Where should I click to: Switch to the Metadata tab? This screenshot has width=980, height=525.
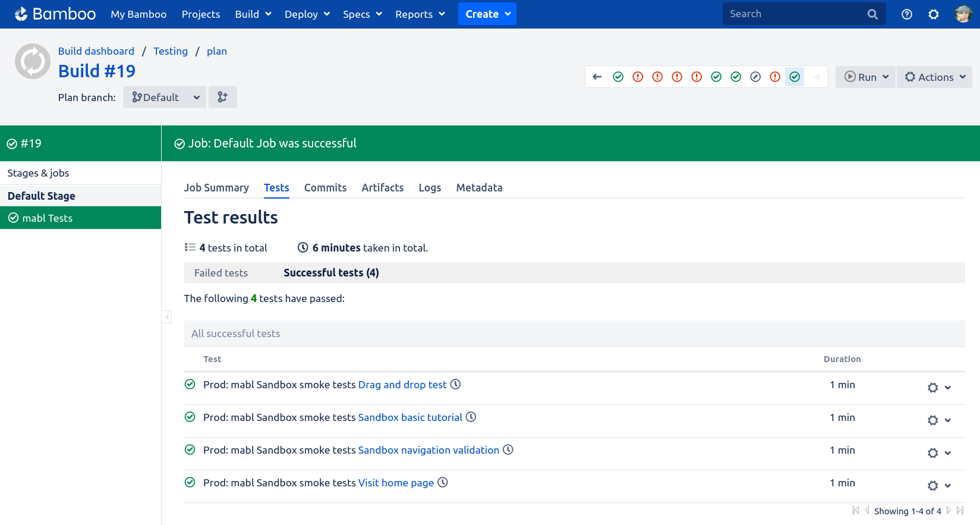coord(479,188)
